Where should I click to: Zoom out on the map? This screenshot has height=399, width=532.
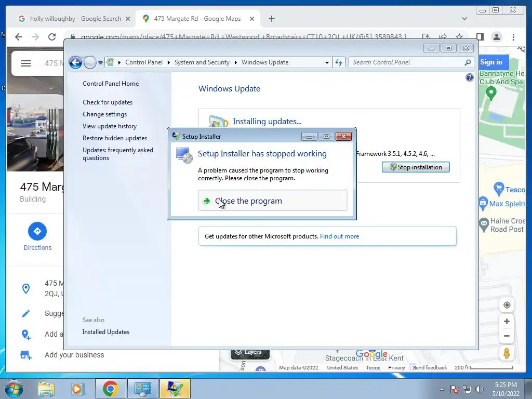click(507, 336)
